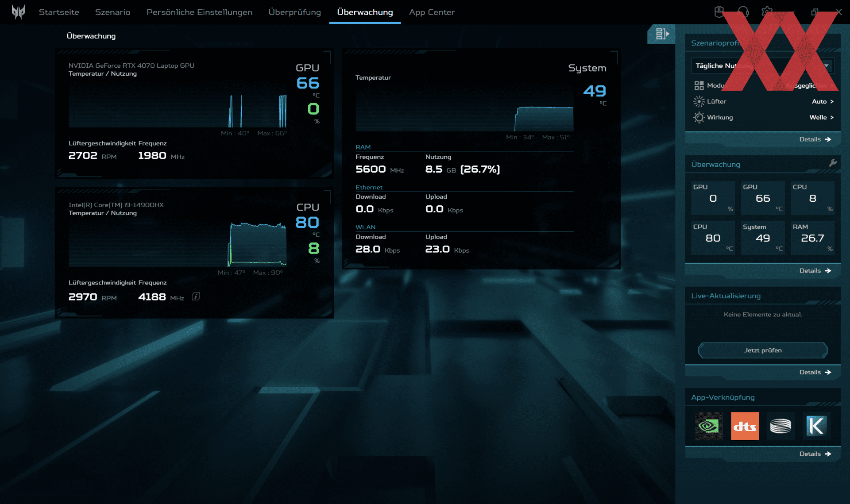Screen dimensions: 850x504
Task: Open the Startseite tab
Action: point(59,12)
